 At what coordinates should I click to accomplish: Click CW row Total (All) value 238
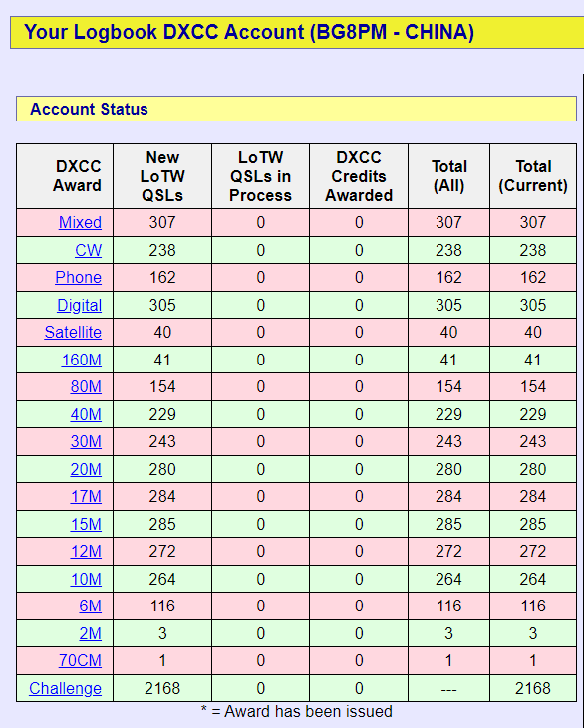pyautogui.click(x=448, y=250)
